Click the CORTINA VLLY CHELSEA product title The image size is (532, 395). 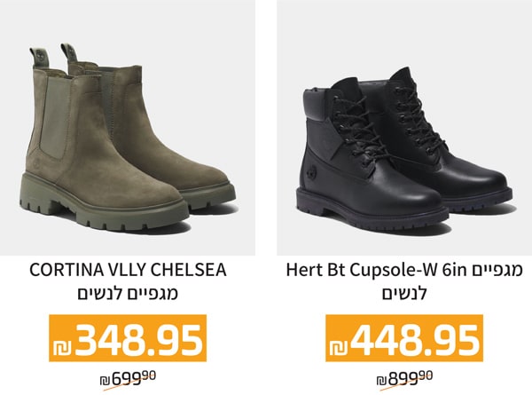tap(128, 271)
